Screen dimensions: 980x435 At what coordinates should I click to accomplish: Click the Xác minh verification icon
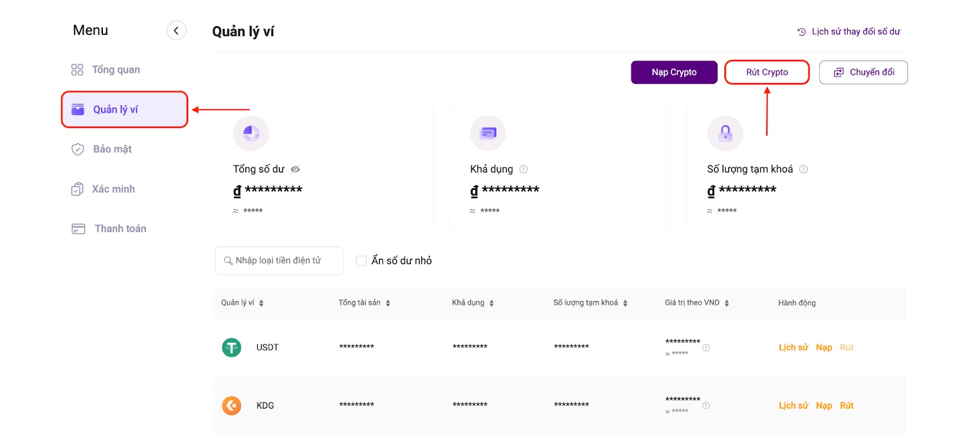[x=77, y=188]
